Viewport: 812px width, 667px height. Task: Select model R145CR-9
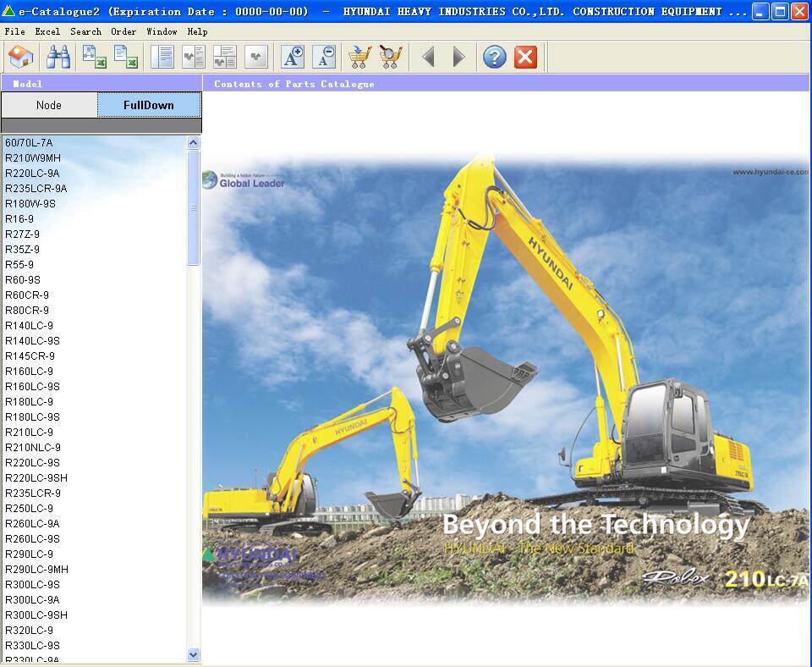pyautogui.click(x=30, y=356)
